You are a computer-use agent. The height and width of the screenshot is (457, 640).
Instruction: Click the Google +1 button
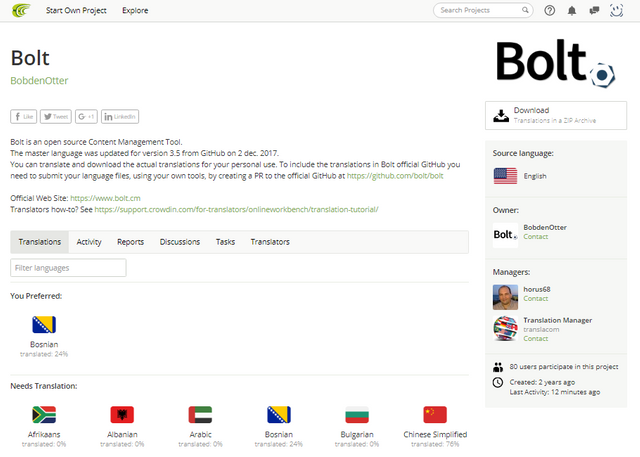(x=86, y=117)
